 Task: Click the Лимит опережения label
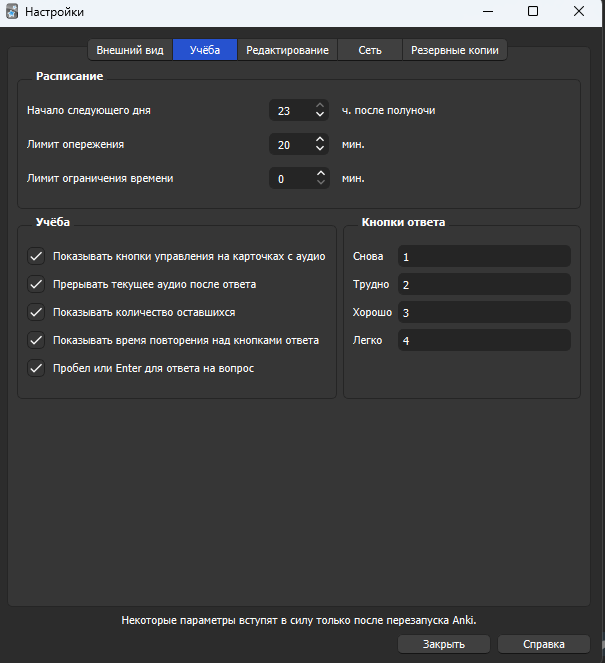75,144
